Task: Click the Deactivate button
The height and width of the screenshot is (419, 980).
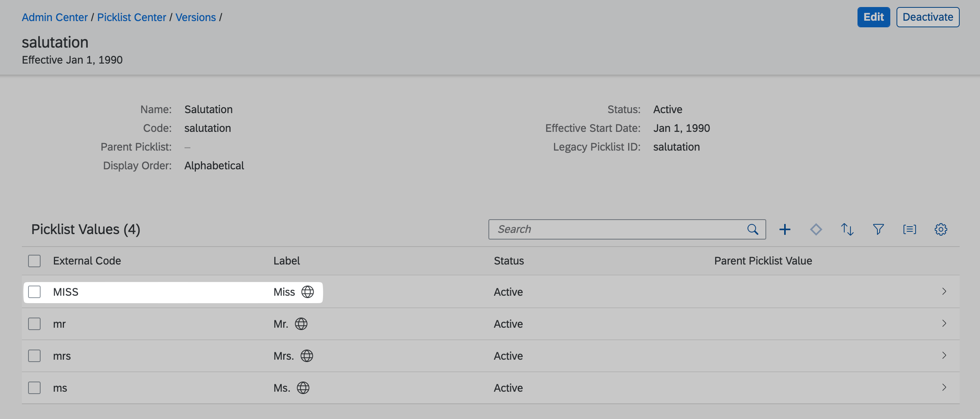Action: (x=927, y=17)
